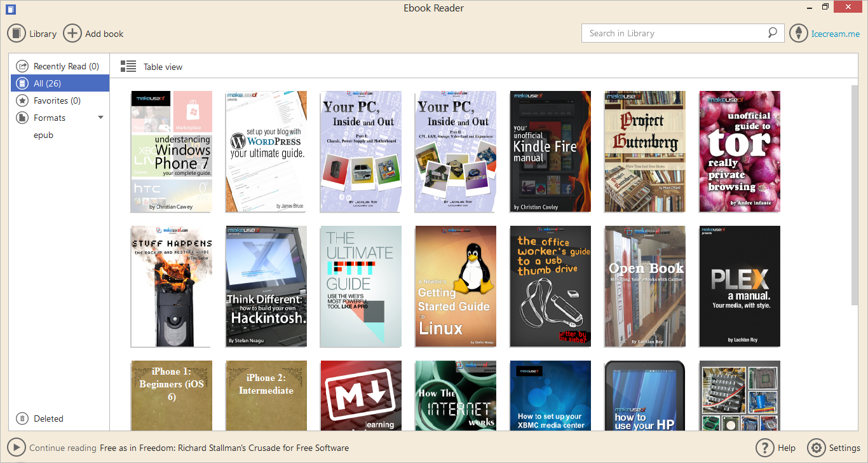Open Understanding Windows Phone 7 book

[x=171, y=151]
